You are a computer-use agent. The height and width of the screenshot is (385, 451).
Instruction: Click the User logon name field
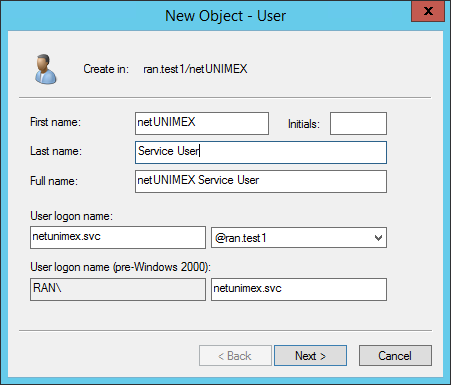(x=118, y=237)
